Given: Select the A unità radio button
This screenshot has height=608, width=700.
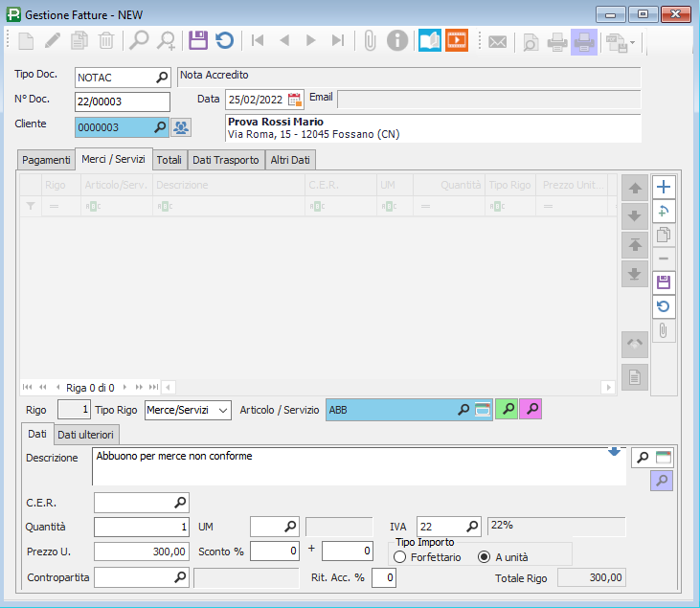Looking at the screenshot, I should coord(484,557).
